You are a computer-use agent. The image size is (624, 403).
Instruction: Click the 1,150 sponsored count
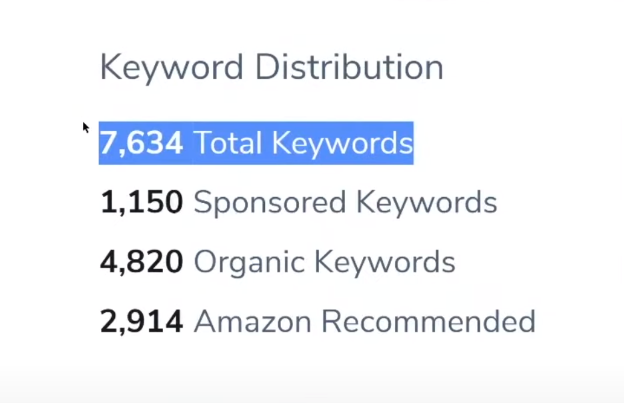[x=141, y=203]
